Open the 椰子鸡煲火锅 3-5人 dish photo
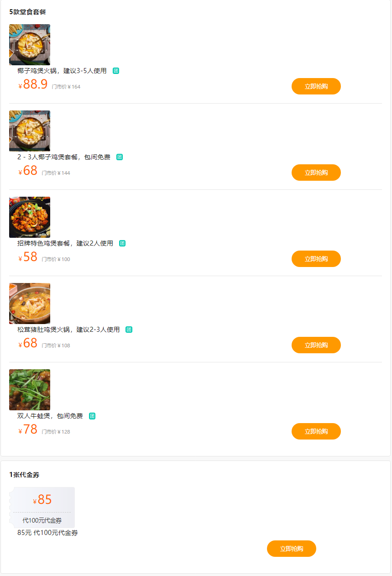The width and height of the screenshot is (392, 576). coord(30,45)
